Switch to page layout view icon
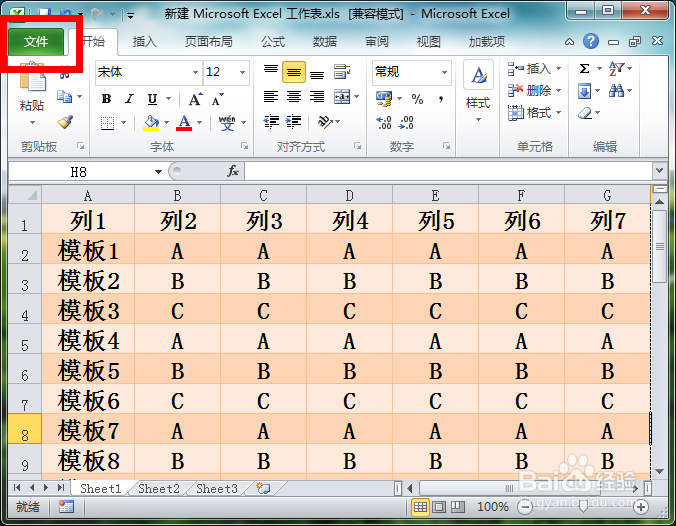 click(x=439, y=507)
